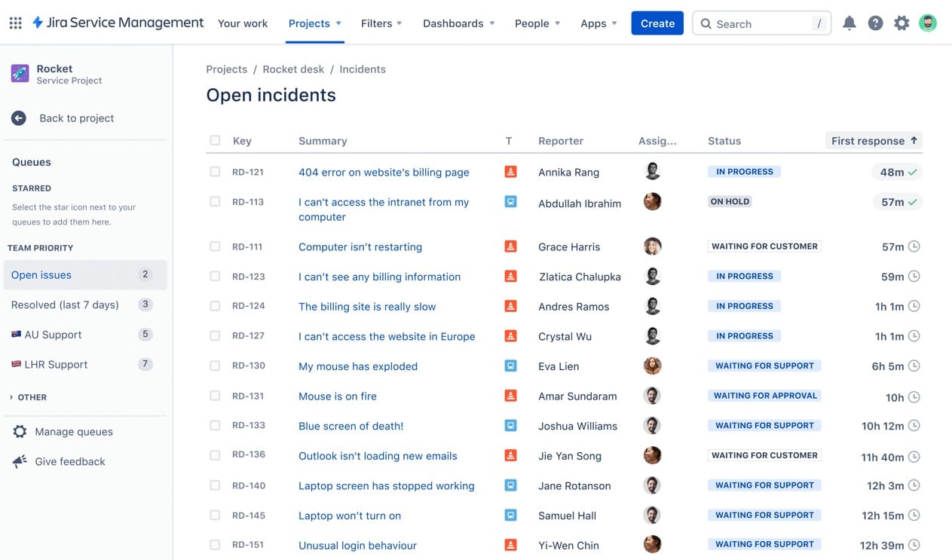Toggle First response column sort order
Image resolution: width=952 pixels, height=560 pixels.
(873, 140)
